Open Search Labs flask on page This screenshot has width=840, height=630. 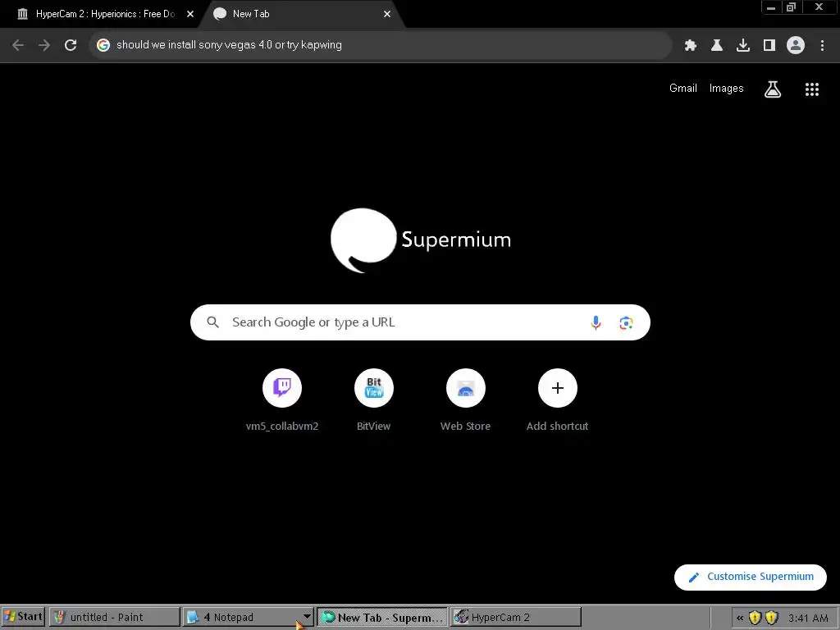pyautogui.click(x=773, y=89)
